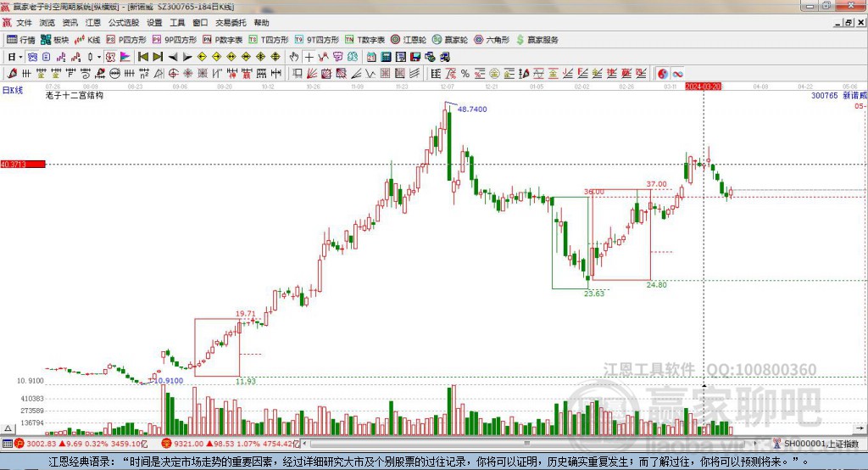
Task: Select the zigzag wave line tool
Action: click(x=369, y=74)
